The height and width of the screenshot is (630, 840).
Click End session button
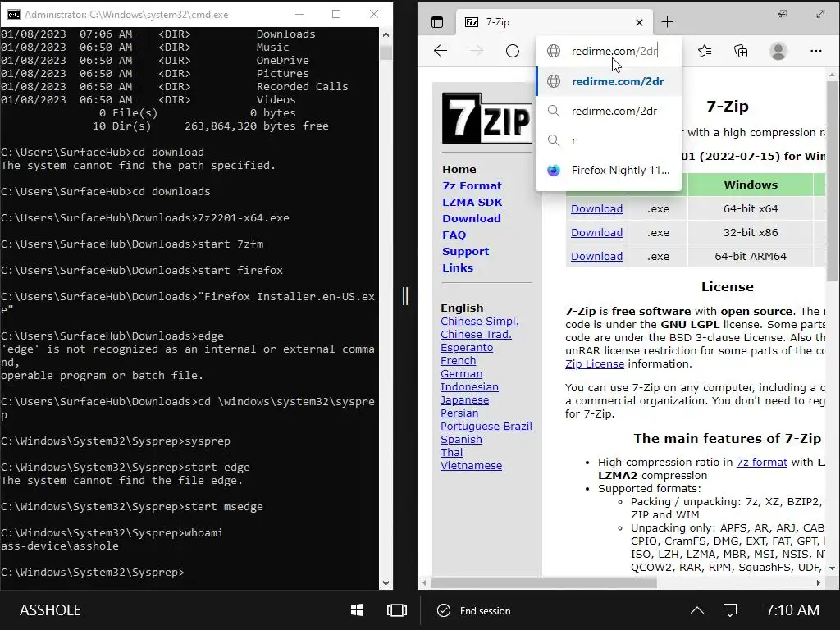click(x=475, y=610)
